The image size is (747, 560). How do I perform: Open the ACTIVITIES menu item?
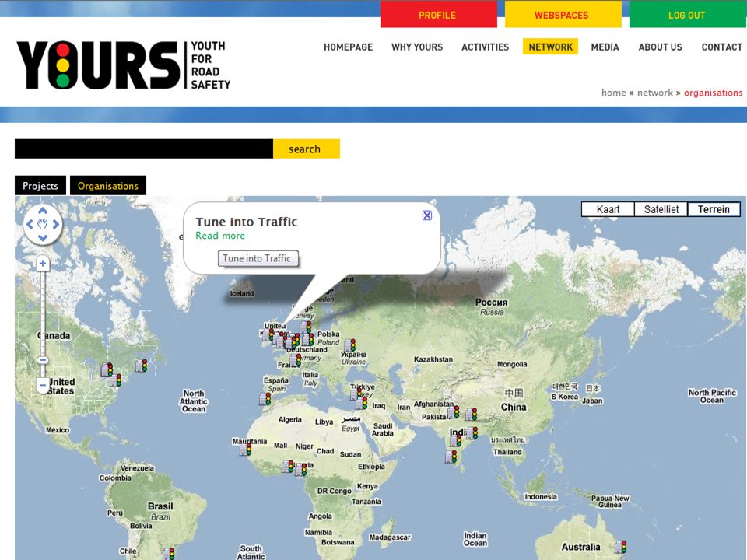click(x=485, y=47)
